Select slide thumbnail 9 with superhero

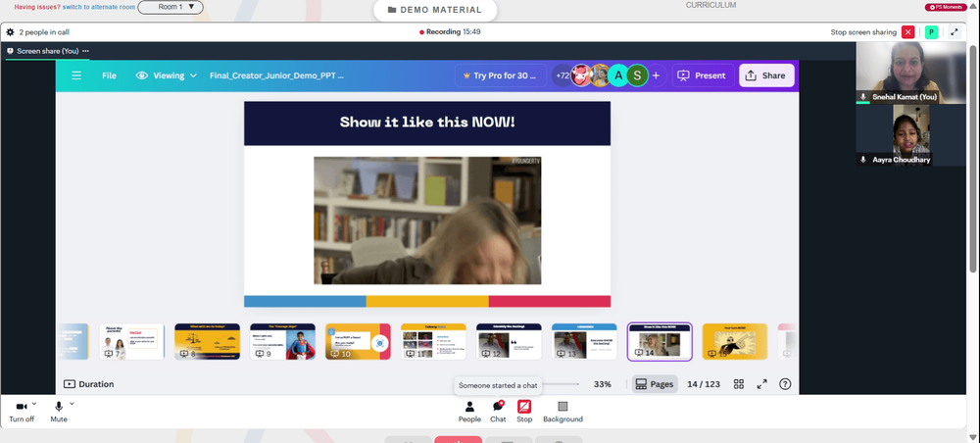(x=282, y=342)
